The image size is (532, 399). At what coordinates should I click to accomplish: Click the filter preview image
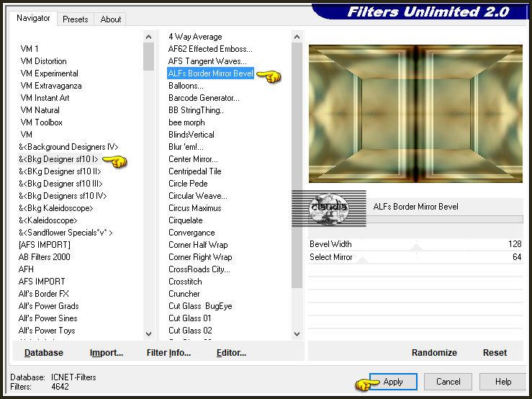click(x=415, y=114)
